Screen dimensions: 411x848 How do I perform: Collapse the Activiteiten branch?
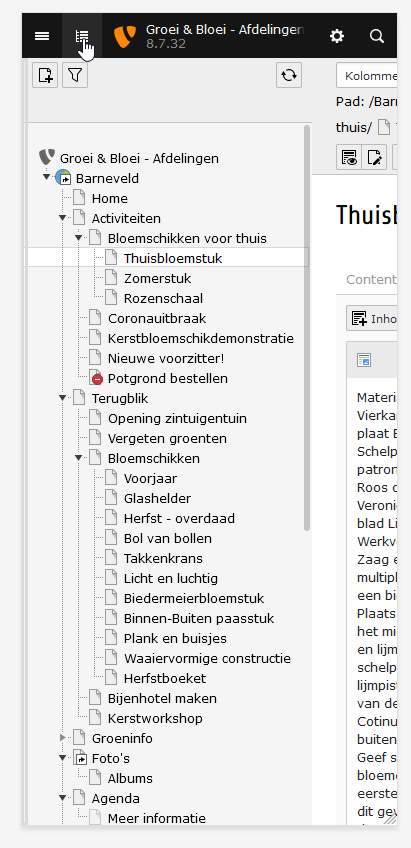click(63, 218)
